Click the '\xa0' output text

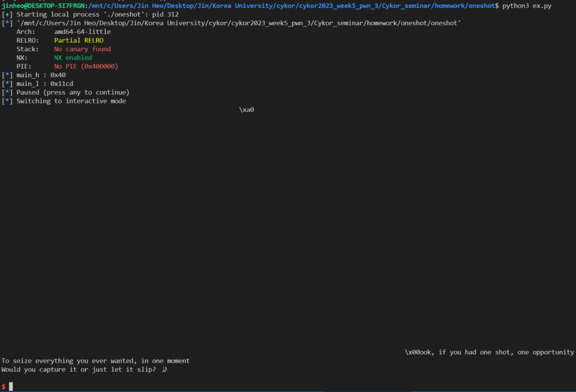(x=246, y=110)
